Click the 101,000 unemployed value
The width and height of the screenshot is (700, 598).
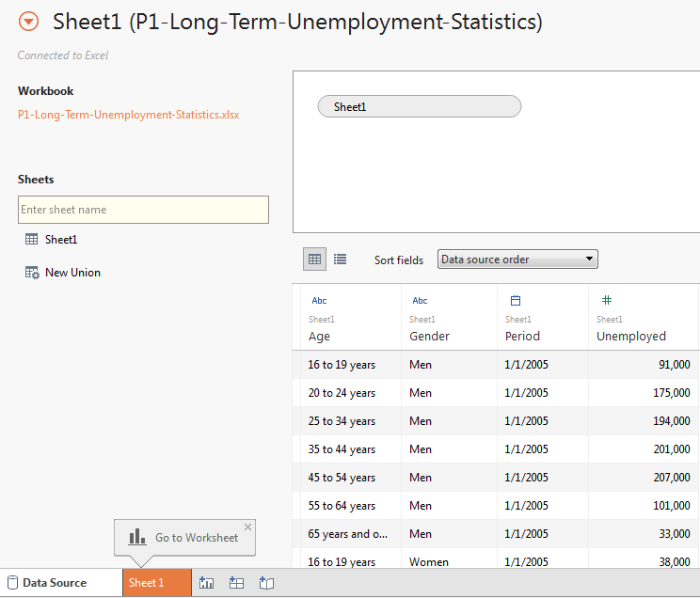[672, 506]
